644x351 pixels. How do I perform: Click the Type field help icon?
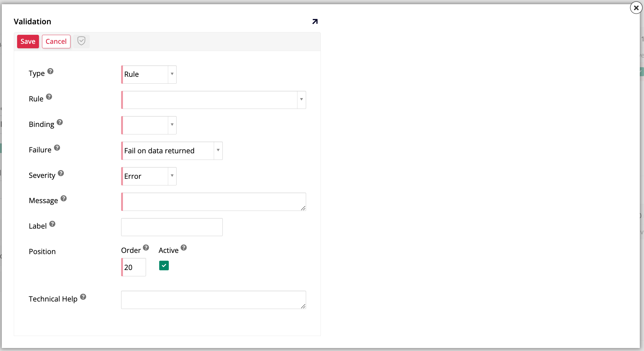click(x=51, y=71)
